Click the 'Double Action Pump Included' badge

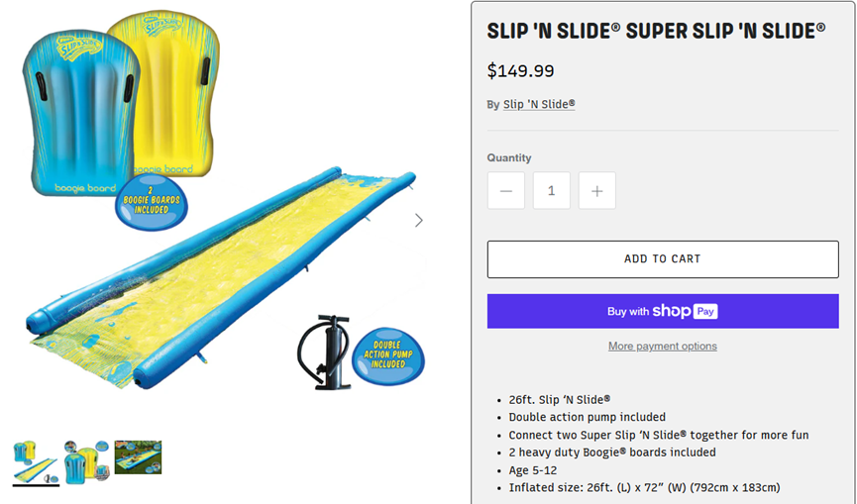click(x=388, y=356)
